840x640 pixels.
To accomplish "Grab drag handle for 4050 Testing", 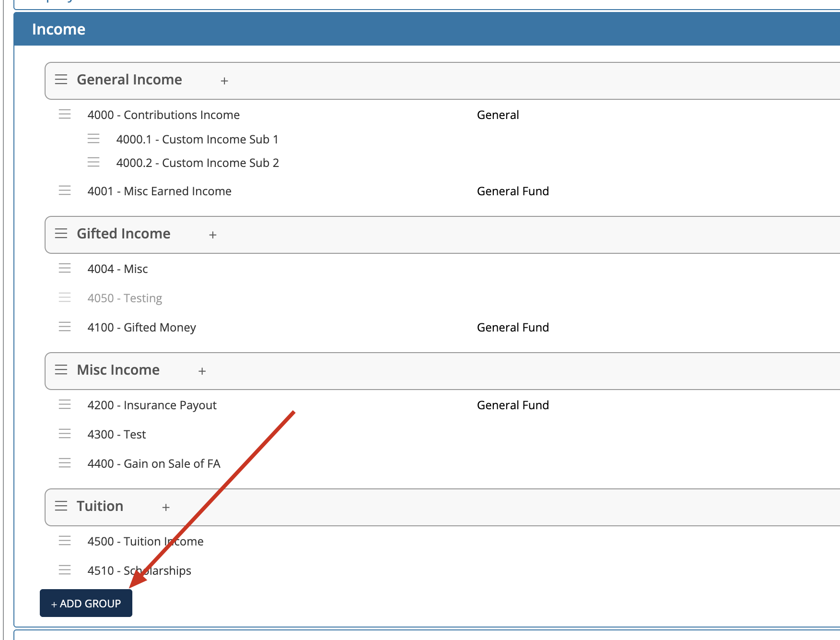I will [x=65, y=297].
